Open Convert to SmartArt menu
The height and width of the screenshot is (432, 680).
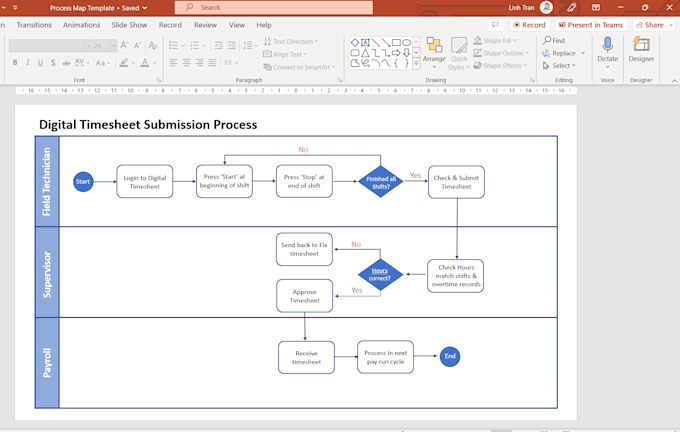[x=299, y=67]
